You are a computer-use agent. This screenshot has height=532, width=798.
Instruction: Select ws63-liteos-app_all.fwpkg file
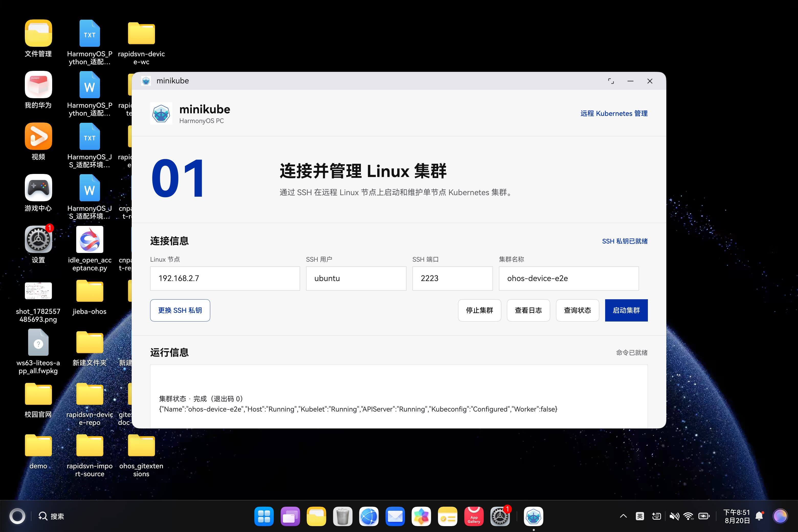[x=38, y=343]
